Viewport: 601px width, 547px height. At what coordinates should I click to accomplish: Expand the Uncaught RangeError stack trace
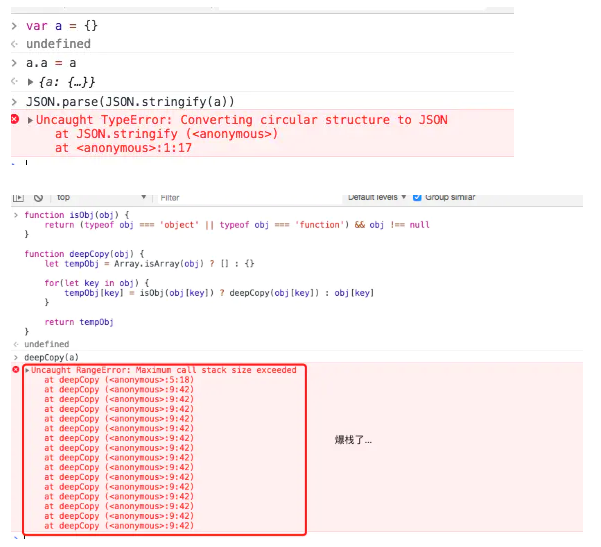pos(27,370)
